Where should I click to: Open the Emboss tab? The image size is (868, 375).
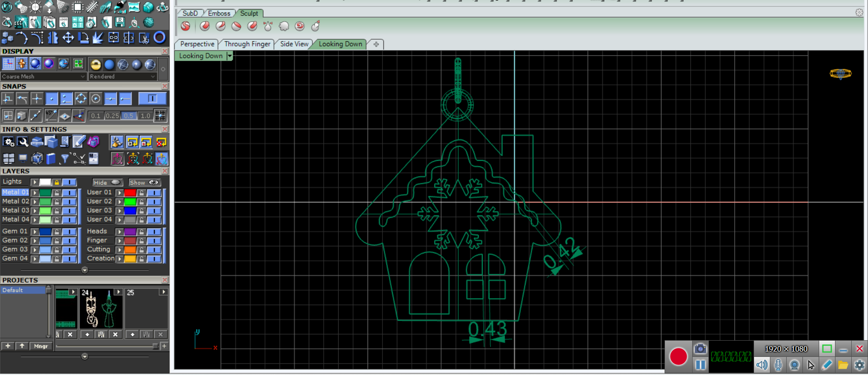click(219, 13)
